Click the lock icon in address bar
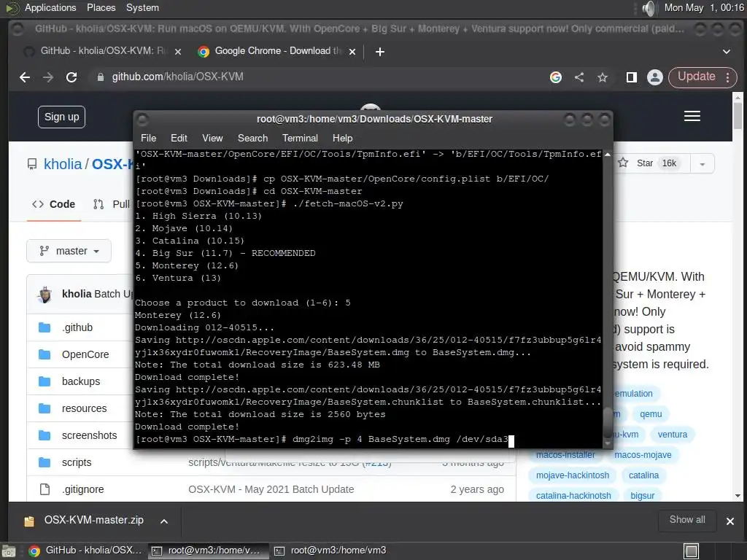Screen dimensions: 747x560 point(101,77)
